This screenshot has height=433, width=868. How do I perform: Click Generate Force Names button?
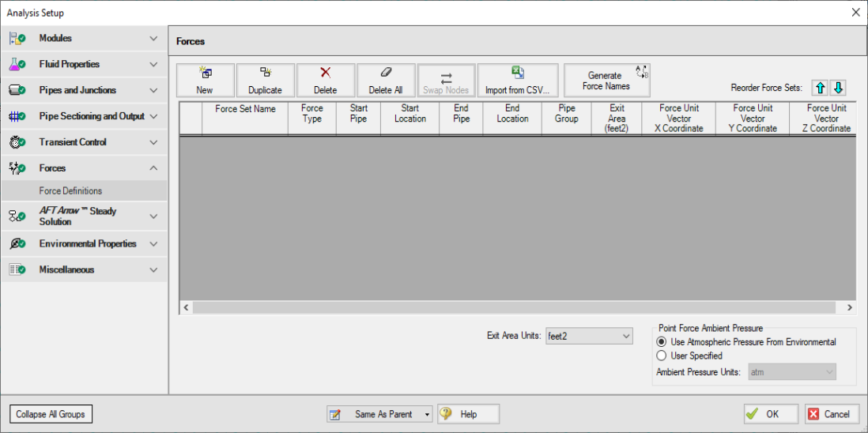tap(606, 81)
